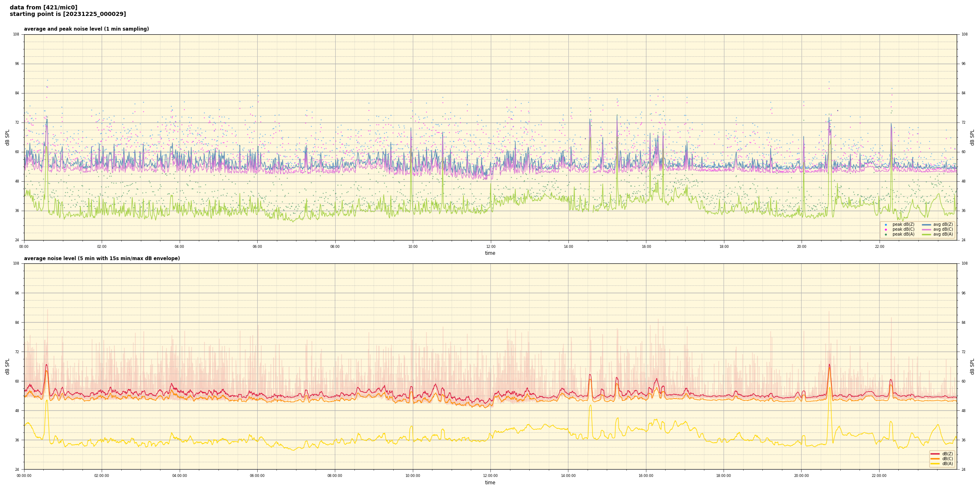Click the left 'dB SPL' label of top chart
Screen dimensions: 980x490
(x=7, y=137)
